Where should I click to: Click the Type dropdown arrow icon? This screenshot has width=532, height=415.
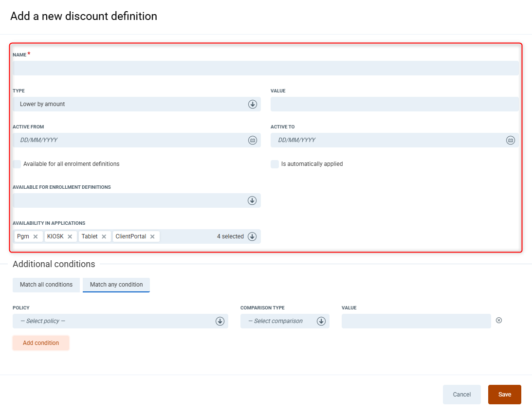pyautogui.click(x=252, y=104)
